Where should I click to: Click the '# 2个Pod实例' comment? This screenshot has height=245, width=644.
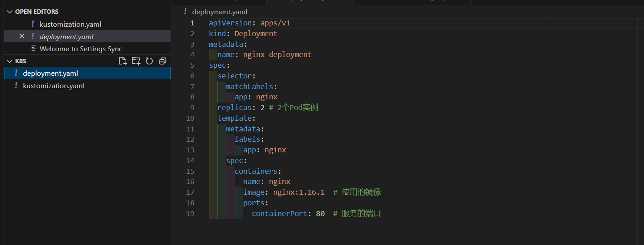[293, 108]
